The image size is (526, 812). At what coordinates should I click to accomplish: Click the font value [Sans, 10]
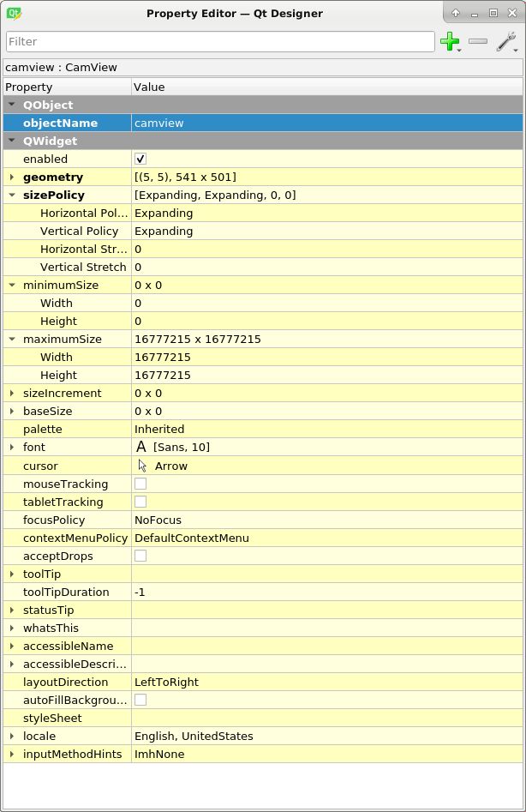coord(182,447)
